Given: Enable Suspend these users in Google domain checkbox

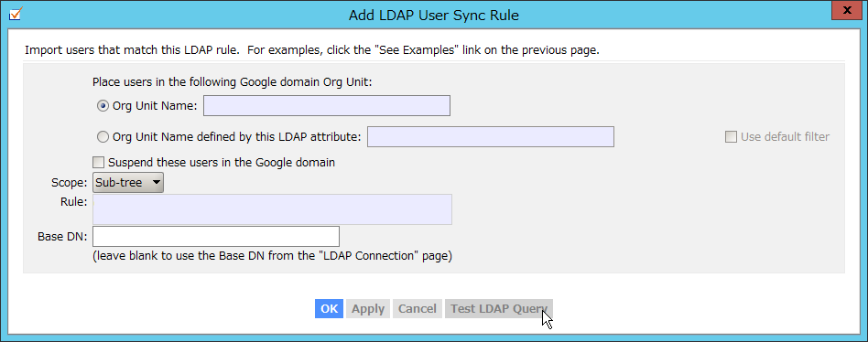Looking at the screenshot, I should pos(99,163).
